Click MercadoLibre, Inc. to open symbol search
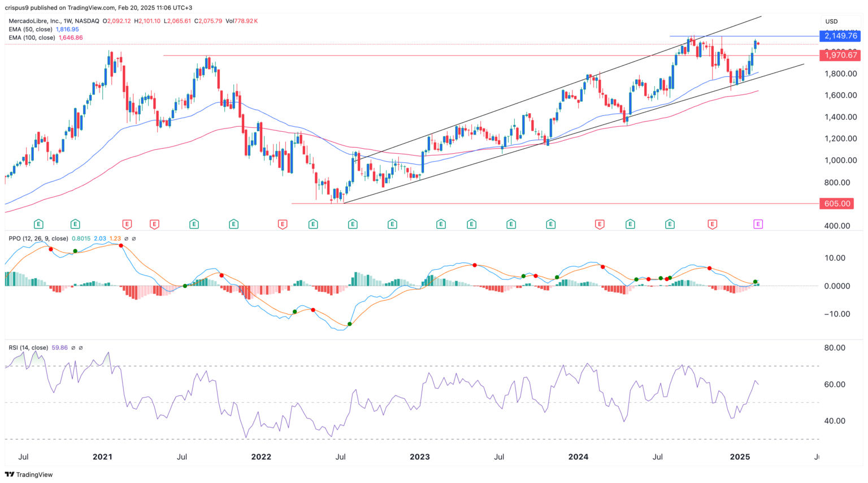Image resolution: width=868 pixels, height=483 pixels. tap(35, 20)
